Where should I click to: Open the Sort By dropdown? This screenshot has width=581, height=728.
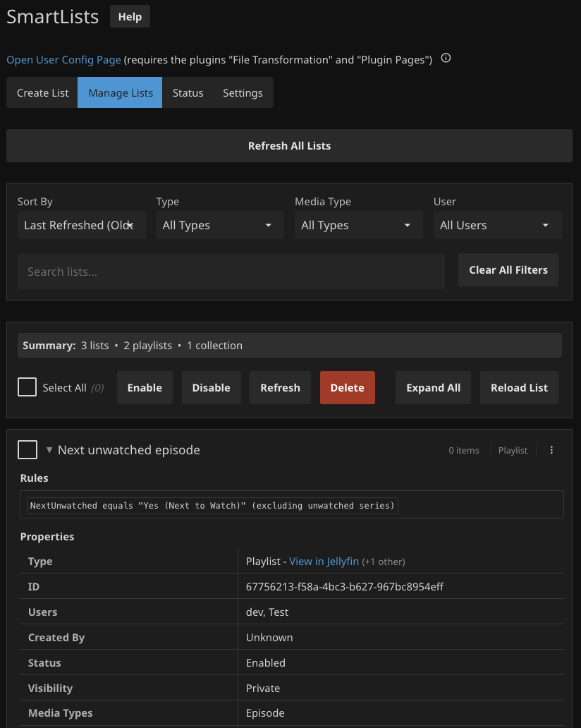82,225
